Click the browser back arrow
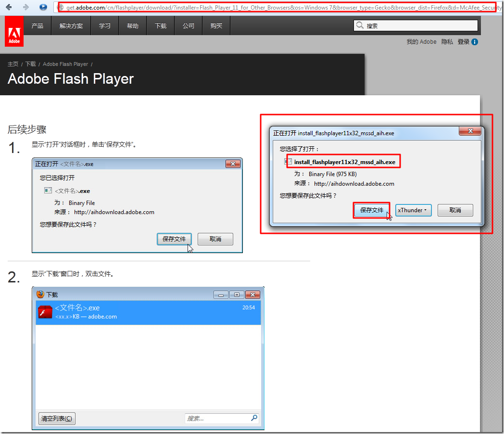This screenshot has width=504, height=434. (x=9, y=7)
